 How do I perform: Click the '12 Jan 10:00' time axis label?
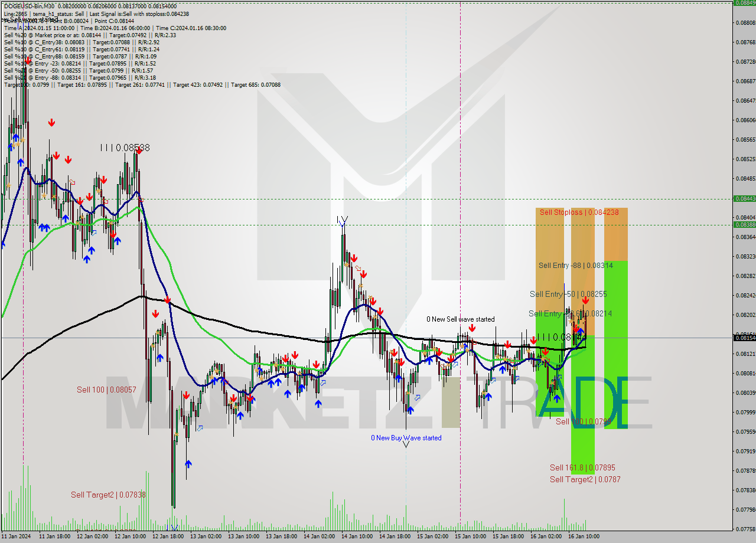tap(131, 537)
